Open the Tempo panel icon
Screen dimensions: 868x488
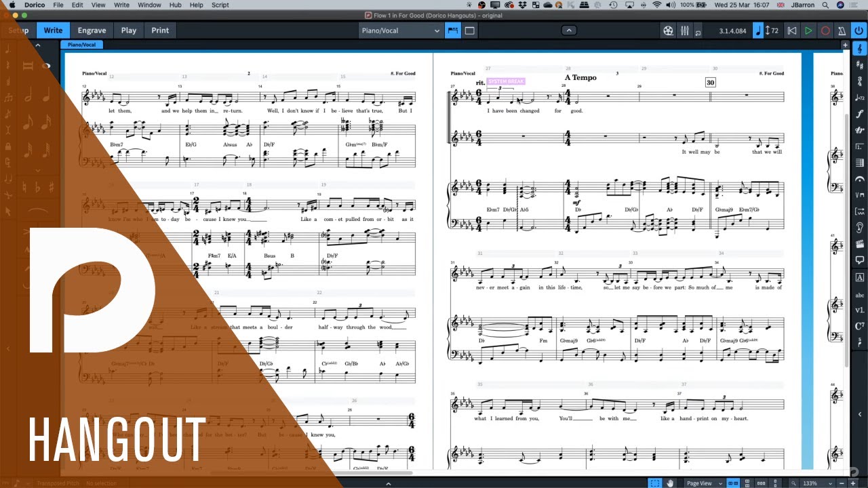tap(860, 98)
